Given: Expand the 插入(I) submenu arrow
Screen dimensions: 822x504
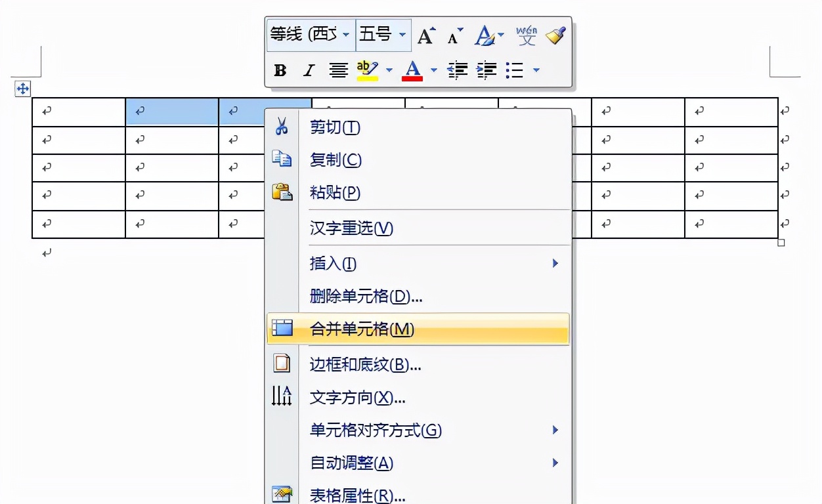Looking at the screenshot, I should (555, 263).
